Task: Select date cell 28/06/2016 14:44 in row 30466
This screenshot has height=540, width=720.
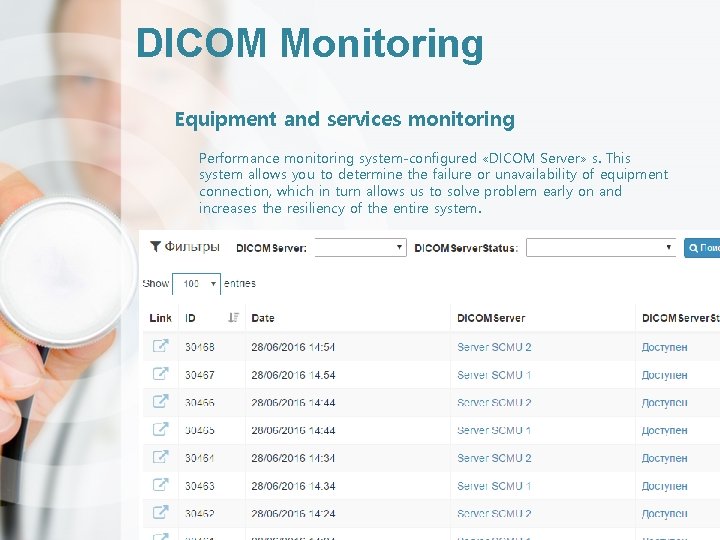Action: click(293, 403)
